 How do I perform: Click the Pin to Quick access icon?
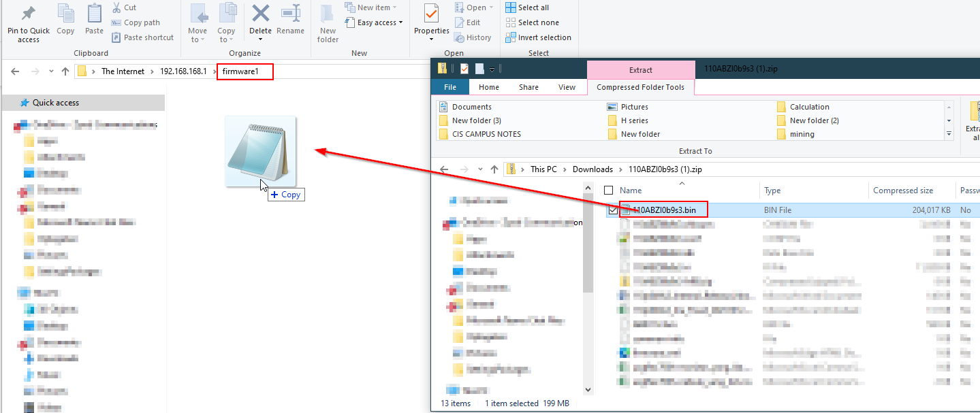29,14
